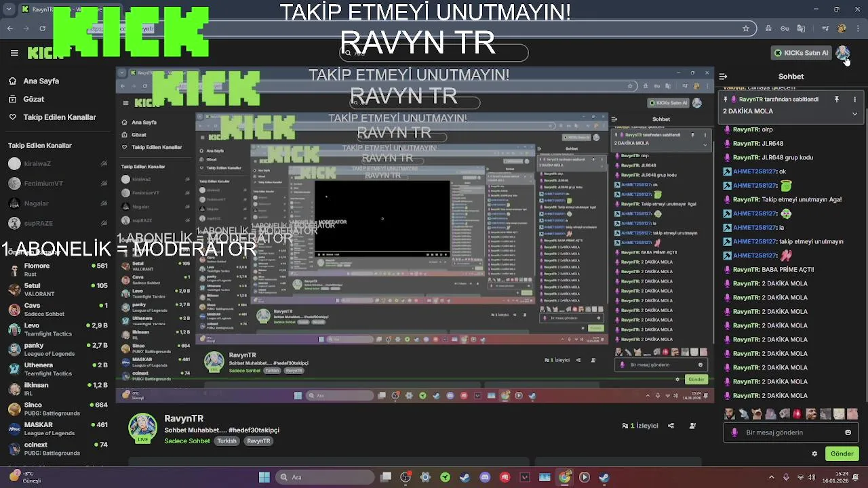
Task: Open Flomore Rust channel in sidebar
Action: (x=57, y=270)
